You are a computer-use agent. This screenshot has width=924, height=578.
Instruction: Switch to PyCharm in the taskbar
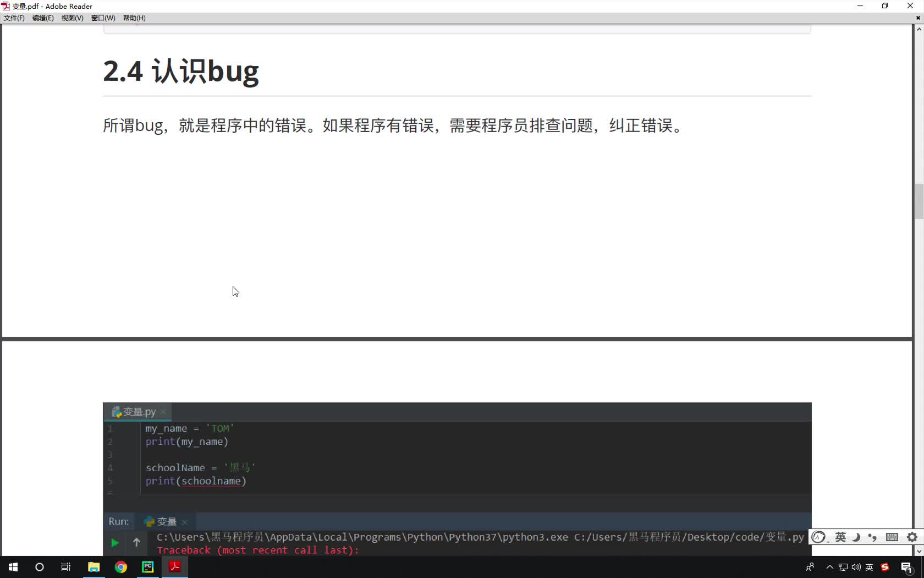pos(148,567)
